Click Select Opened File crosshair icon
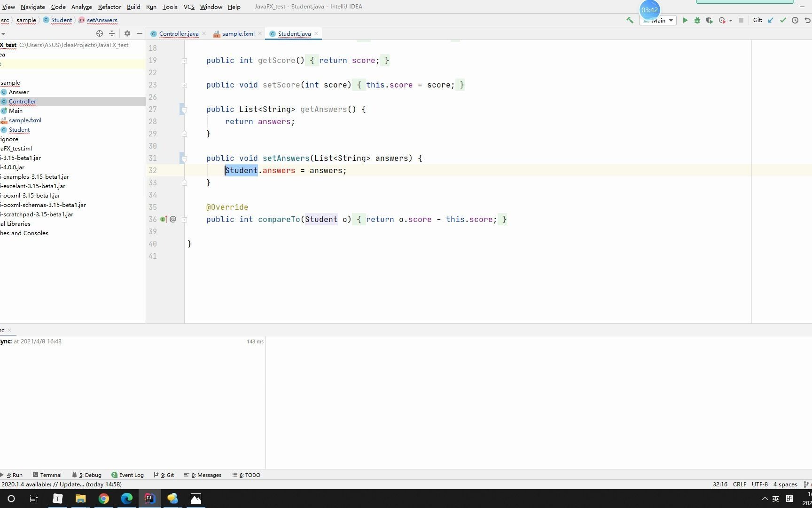The height and width of the screenshot is (508, 812). pos(100,33)
